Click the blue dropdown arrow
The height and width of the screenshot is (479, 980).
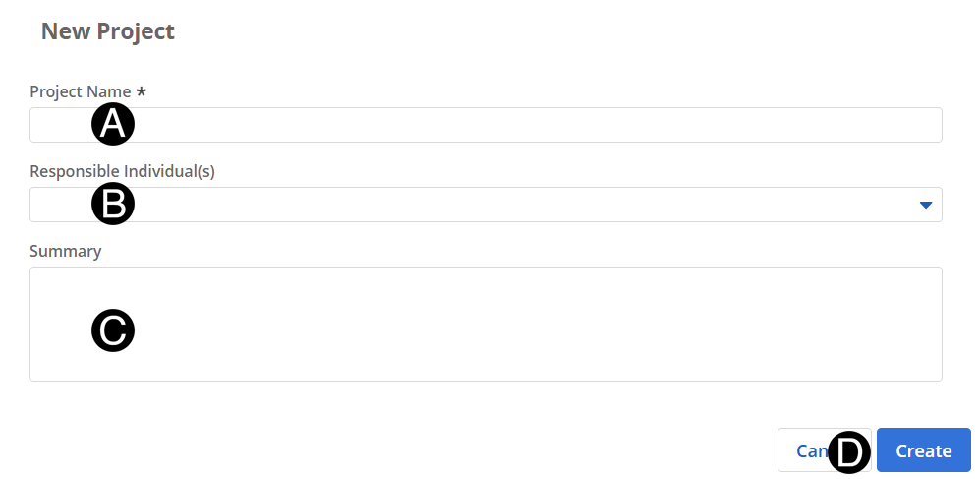point(925,205)
